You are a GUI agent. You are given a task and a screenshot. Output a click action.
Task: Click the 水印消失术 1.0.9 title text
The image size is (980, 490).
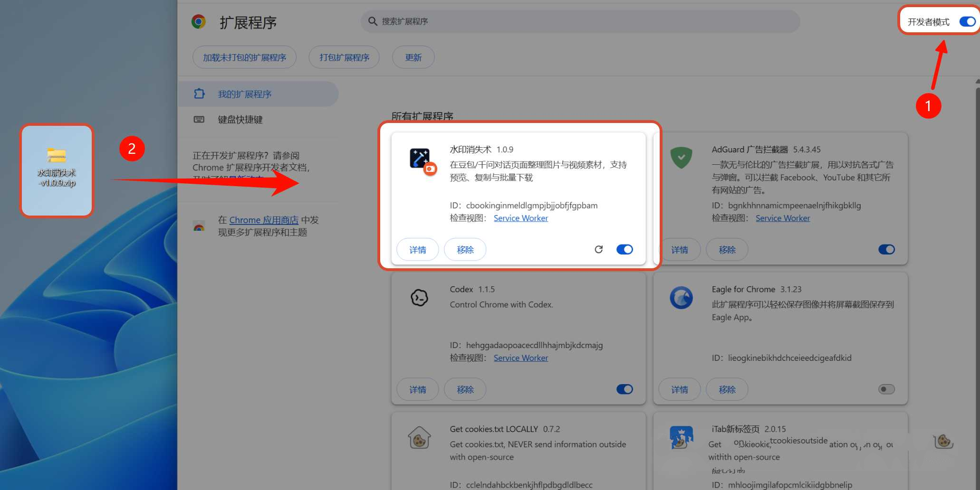(x=481, y=149)
